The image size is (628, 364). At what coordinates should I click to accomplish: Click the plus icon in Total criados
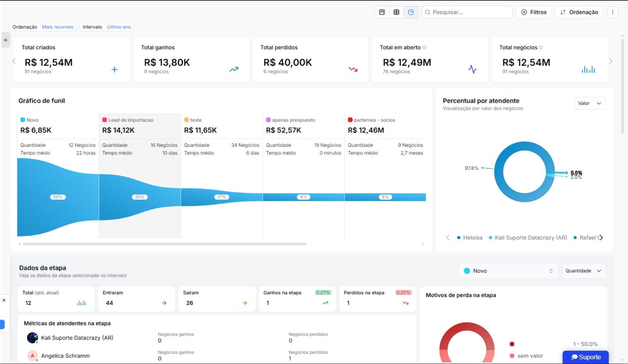tap(115, 69)
